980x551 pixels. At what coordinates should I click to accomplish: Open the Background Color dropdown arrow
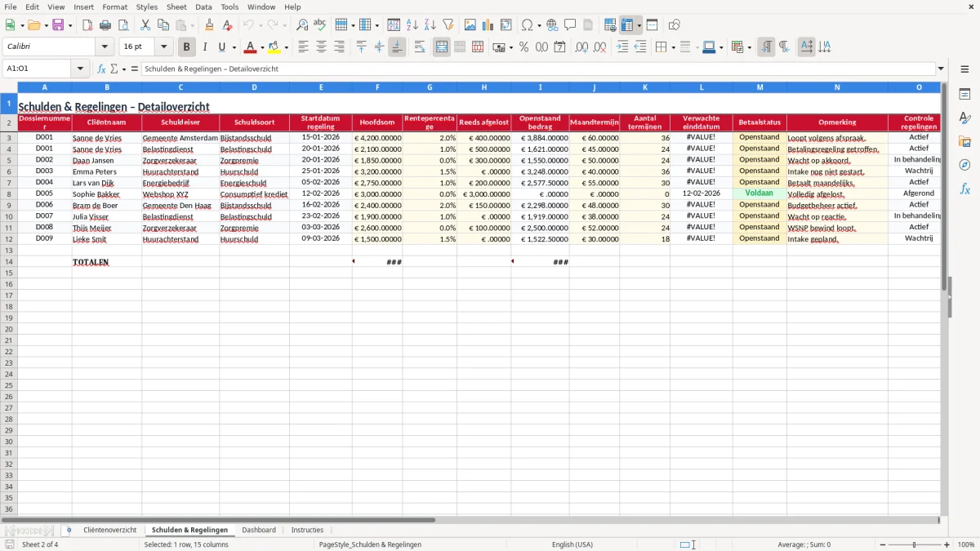click(286, 47)
